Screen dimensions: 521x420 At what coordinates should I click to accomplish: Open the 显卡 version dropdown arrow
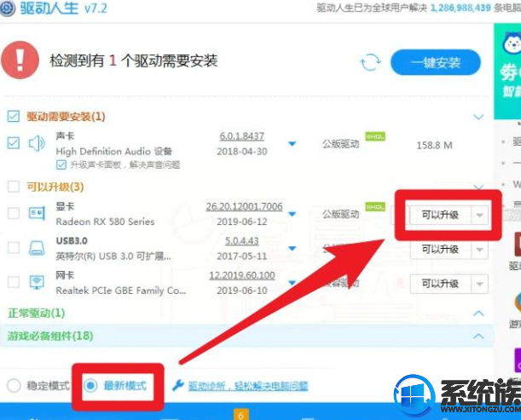[292, 214]
